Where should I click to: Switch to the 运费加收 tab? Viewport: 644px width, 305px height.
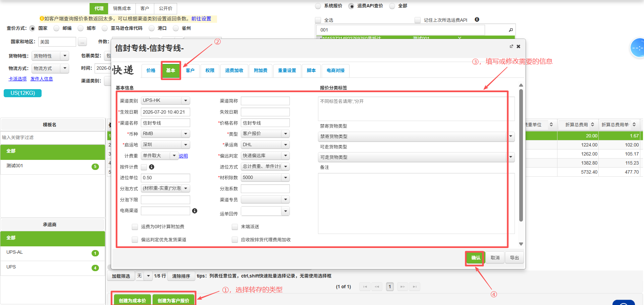pyautogui.click(x=234, y=70)
